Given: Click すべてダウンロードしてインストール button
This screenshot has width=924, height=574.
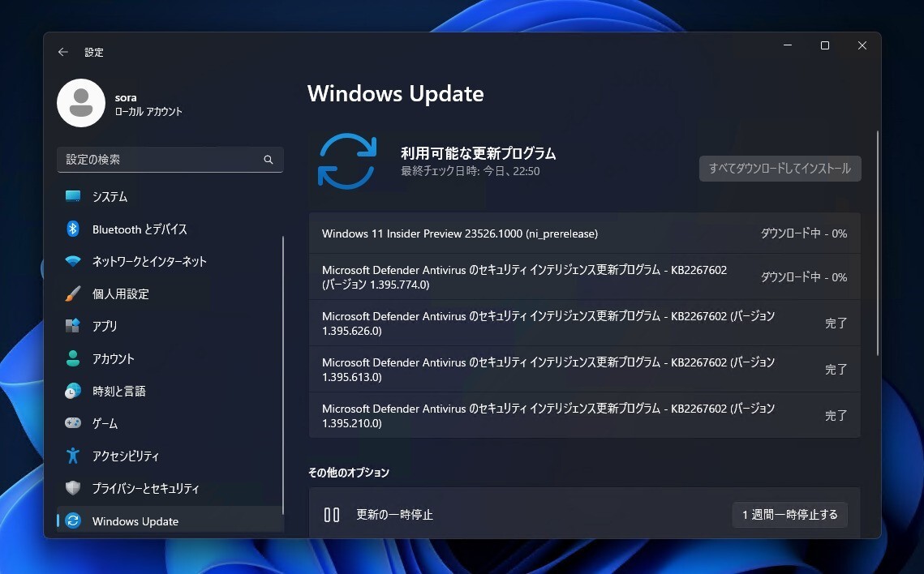Looking at the screenshot, I should click(x=779, y=169).
